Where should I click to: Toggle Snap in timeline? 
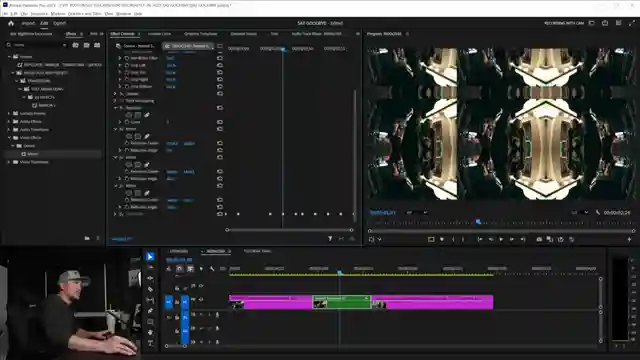click(180, 269)
